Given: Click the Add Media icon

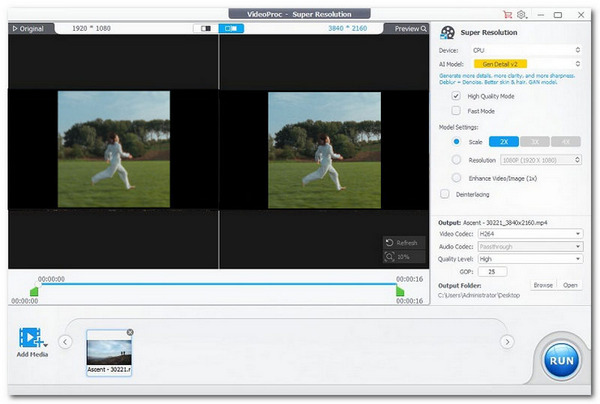Looking at the screenshot, I should (30, 338).
